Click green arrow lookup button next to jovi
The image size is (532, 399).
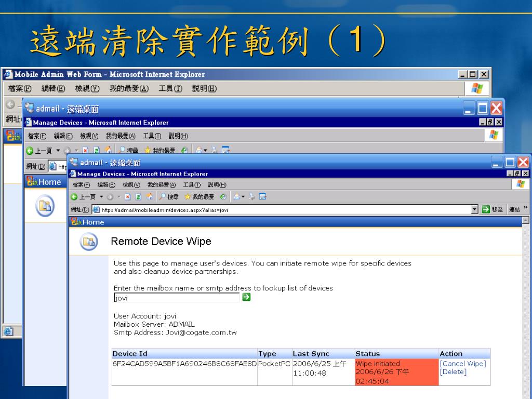click(246, 297)
